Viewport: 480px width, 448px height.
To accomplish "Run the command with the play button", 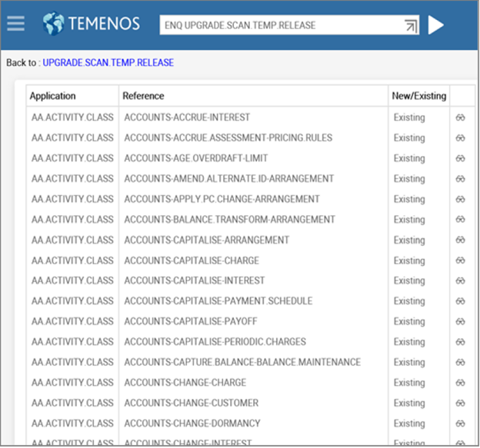I will [436, 25].
